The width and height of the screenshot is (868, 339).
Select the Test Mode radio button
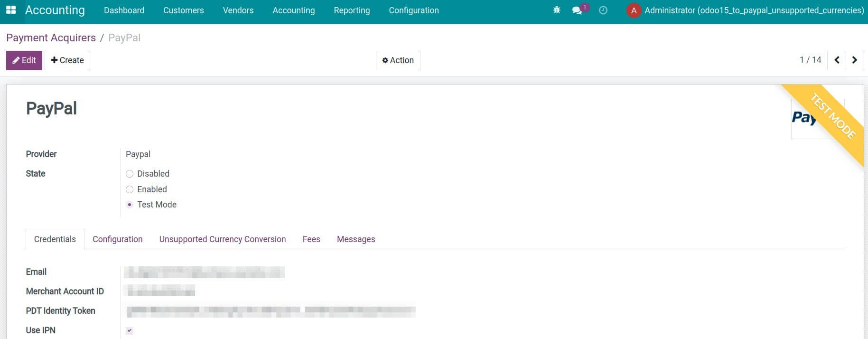(130, 205)
